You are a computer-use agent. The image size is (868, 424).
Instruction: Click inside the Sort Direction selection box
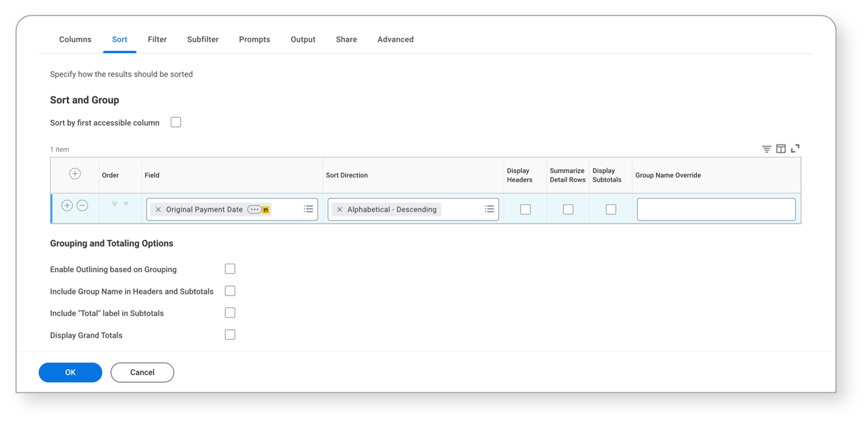click(413, 209)
